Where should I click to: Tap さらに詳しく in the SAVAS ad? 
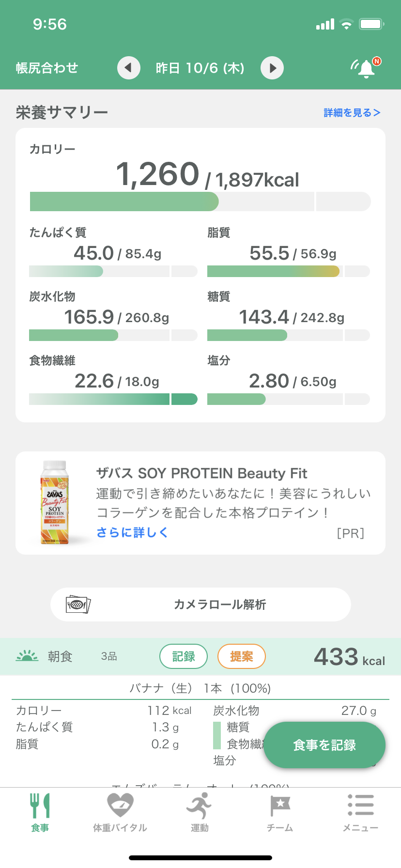[x=132, y=532]
